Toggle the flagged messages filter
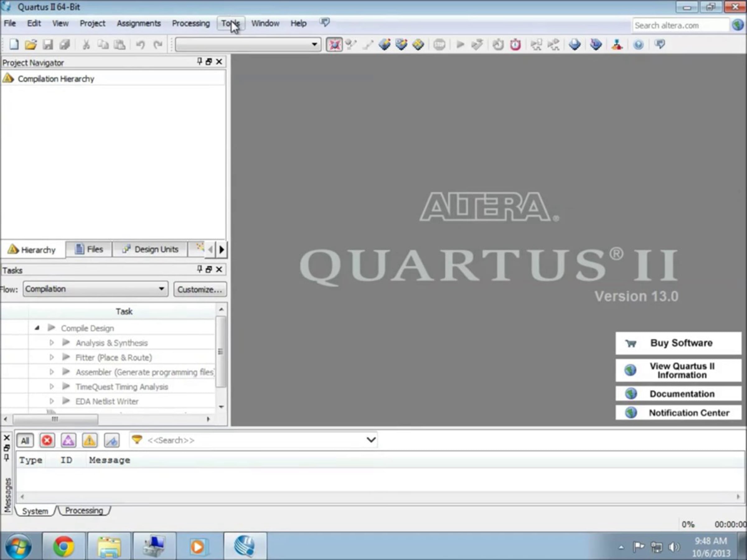The width and height of the screenshot is (747, 560). point(111,440)
